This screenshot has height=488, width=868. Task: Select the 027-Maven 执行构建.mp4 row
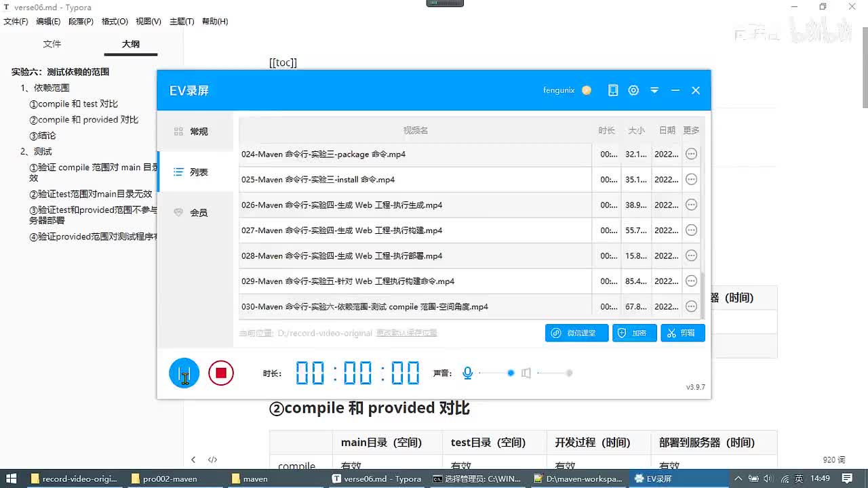click(x=469, y=230)
